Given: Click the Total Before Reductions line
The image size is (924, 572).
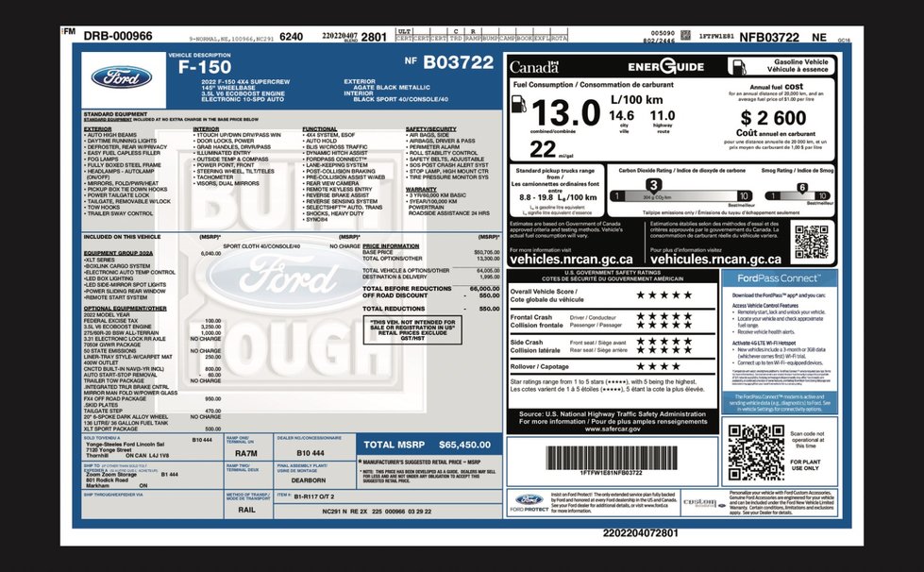Looking at the screenshot, I should [430, 289].
